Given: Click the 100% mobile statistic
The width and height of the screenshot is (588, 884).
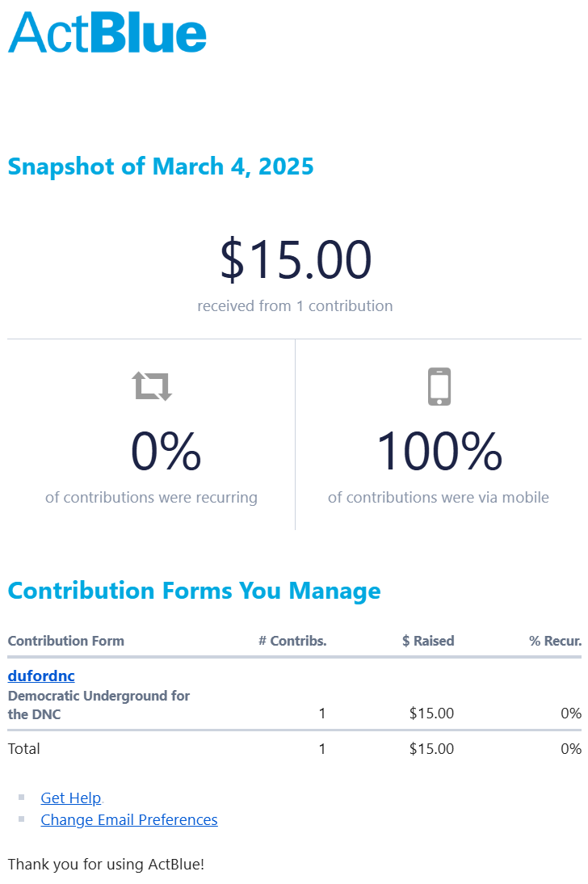Looking at the screenshot, I should coord(439,451).
